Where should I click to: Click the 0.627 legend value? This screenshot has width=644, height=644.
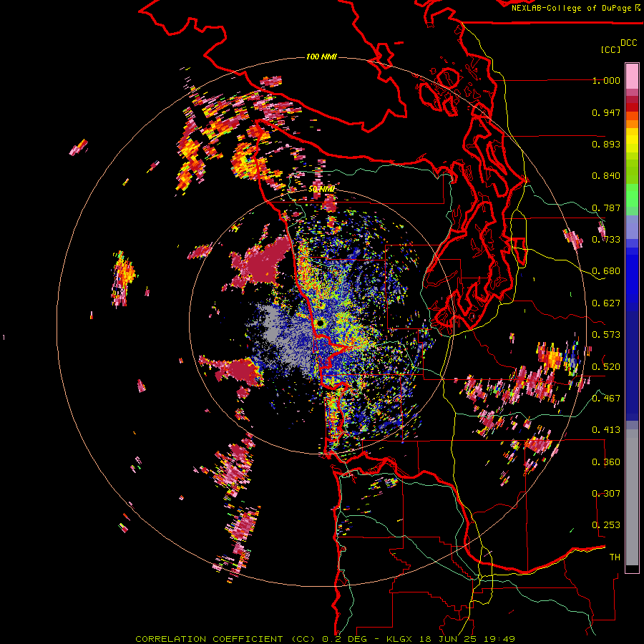606,303
